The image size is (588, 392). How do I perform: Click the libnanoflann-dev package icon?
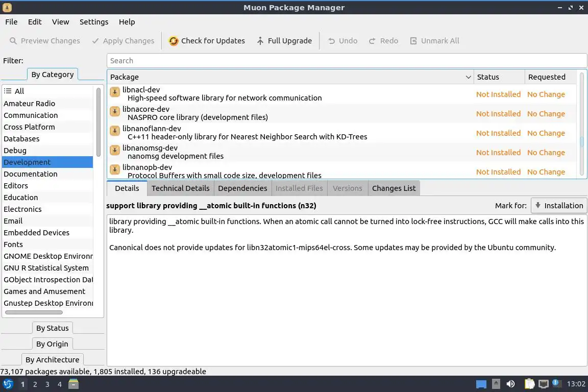115,131
